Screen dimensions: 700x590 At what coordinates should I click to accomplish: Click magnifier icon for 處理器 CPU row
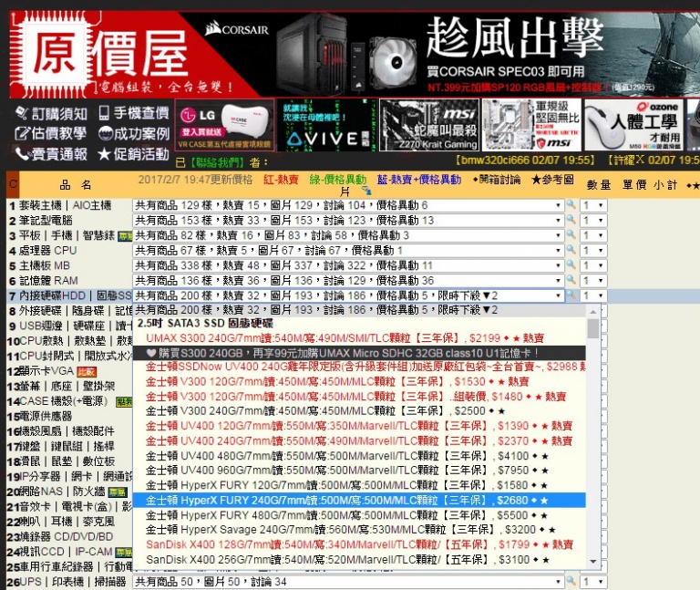click(571, 250)
